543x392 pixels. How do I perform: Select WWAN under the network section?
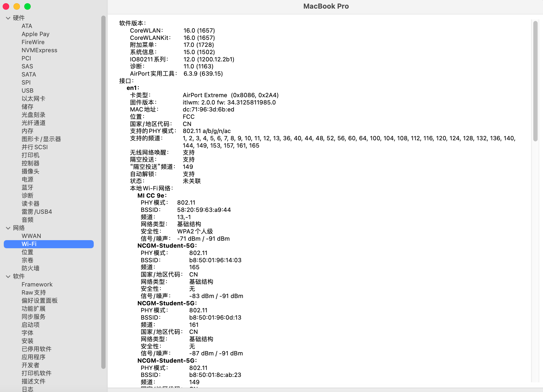coord(31,236)
